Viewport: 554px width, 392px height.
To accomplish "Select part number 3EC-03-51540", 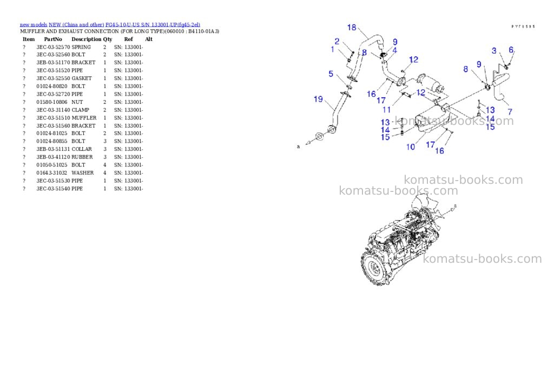I will 53,189.
